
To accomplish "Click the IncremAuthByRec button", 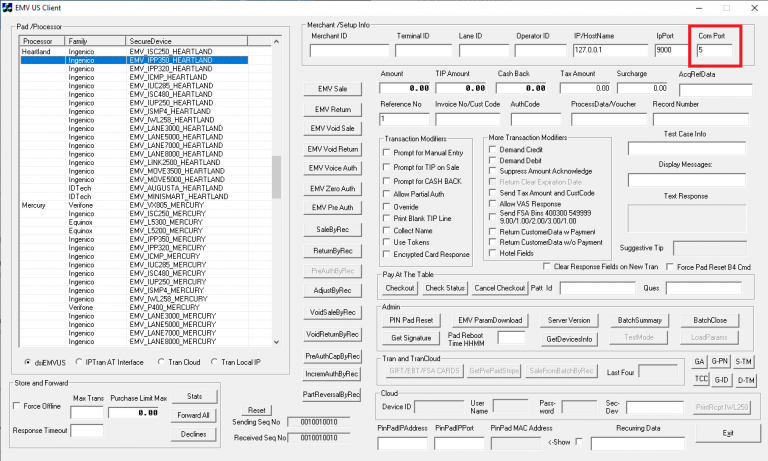I will [333, 374].
